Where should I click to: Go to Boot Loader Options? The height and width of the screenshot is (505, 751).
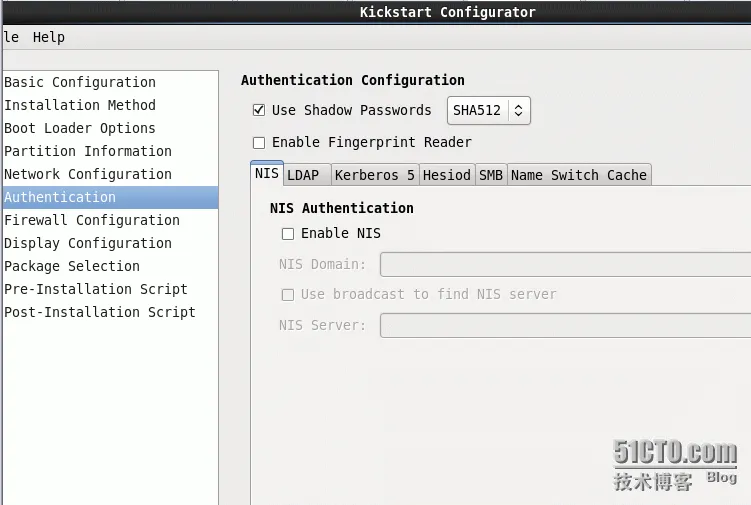click(80, 128)
